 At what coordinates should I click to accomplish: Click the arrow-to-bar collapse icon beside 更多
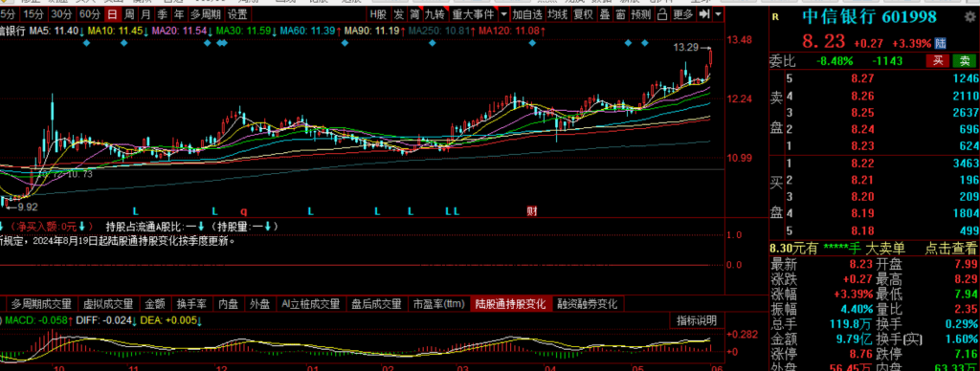(x=704, y=13)
